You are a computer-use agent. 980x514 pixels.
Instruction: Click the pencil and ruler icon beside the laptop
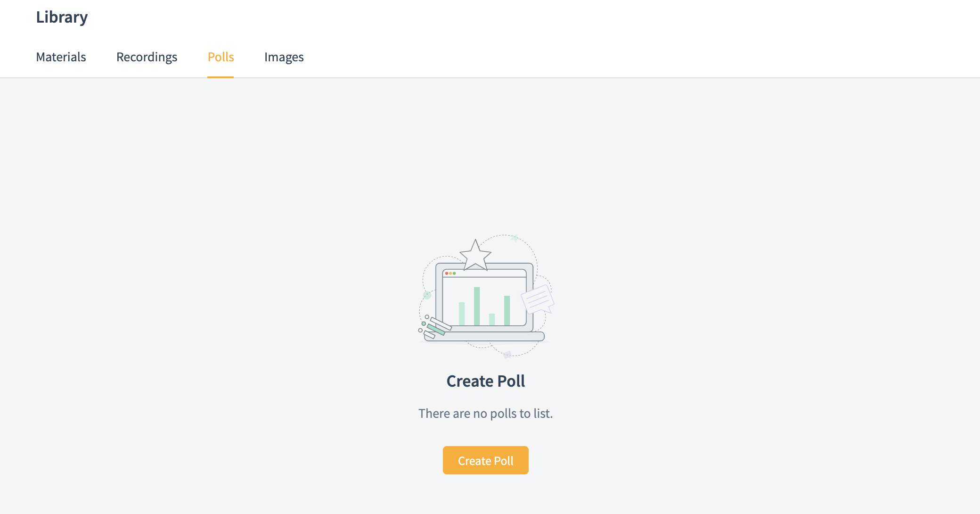435,327
